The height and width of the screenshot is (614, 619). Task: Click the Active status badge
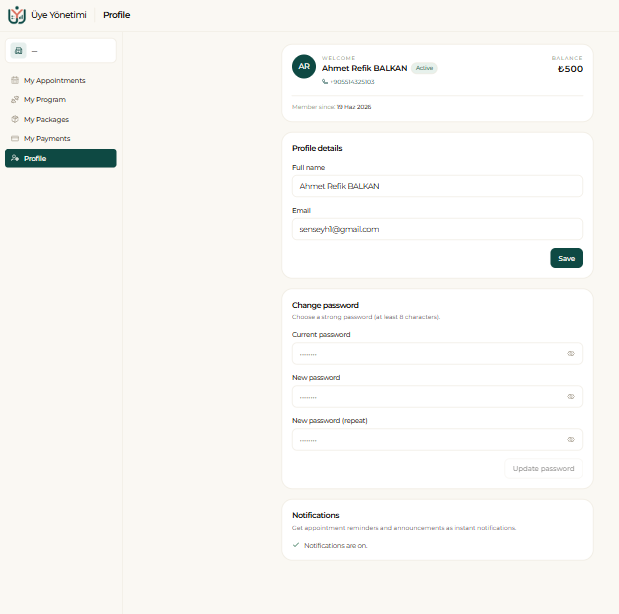pos(424,68)
